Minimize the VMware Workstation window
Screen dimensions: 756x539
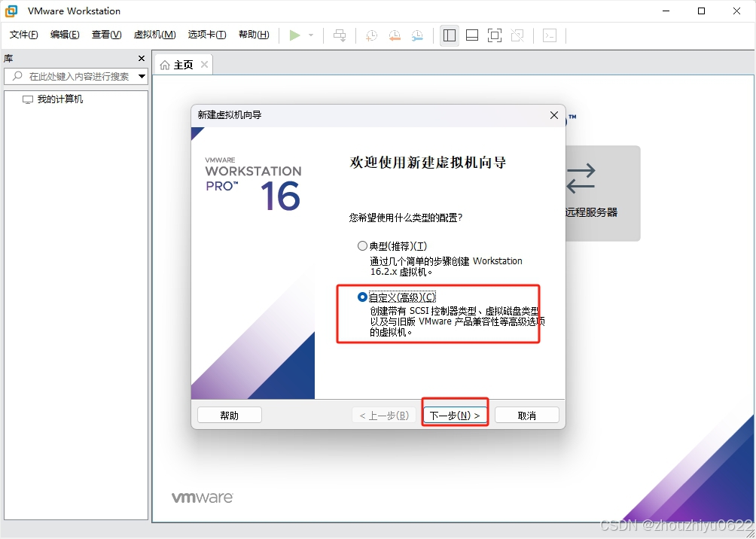point(666,11)
